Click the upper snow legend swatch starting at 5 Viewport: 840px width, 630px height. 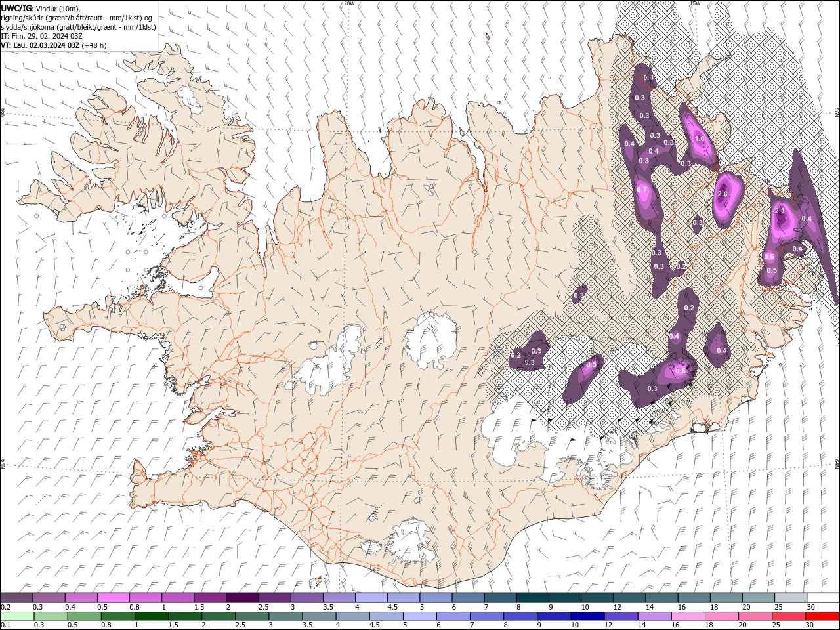point(436,598)
